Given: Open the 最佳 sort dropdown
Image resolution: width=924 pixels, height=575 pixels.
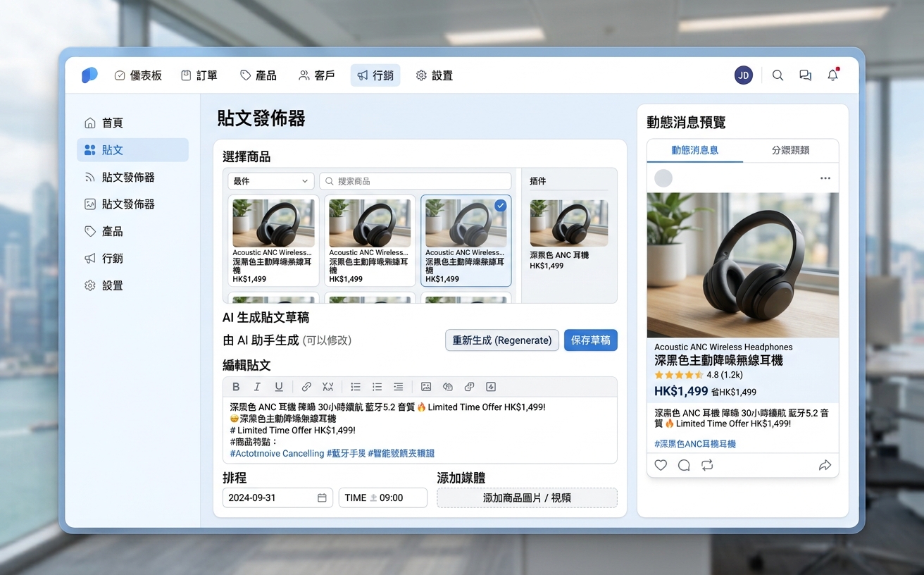Looking at the screenshot, I should [271, 181].
